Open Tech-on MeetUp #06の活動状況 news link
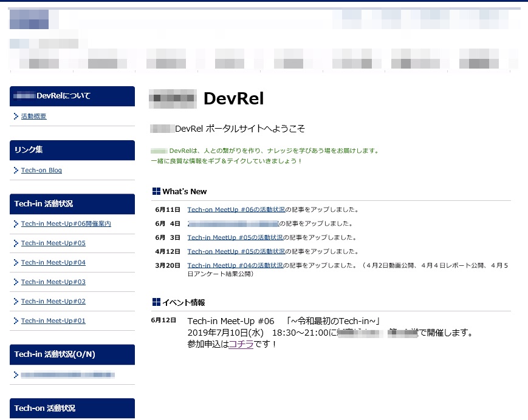Image resolution: width=528 pixels, height=420 pixels. (x=236, y=209)
